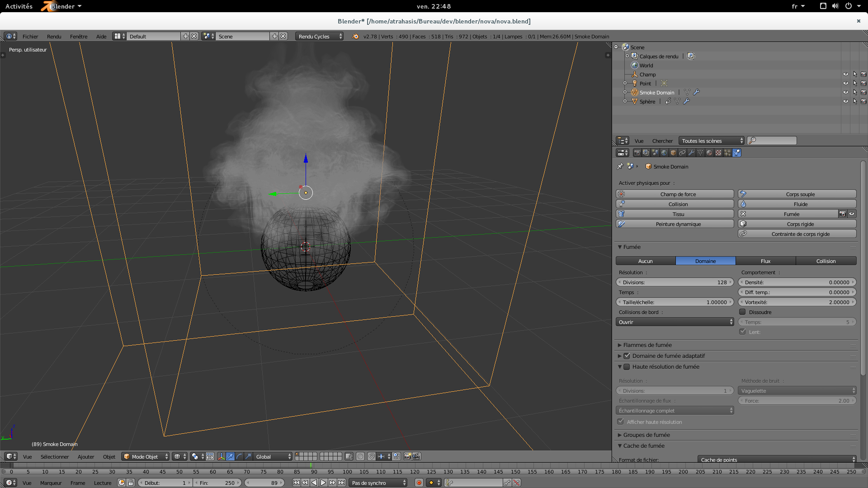Toggle Fumée viewport visibility eye button
Image resolution: width=868 pixels, height=488 pixels.
click(852, 214)
